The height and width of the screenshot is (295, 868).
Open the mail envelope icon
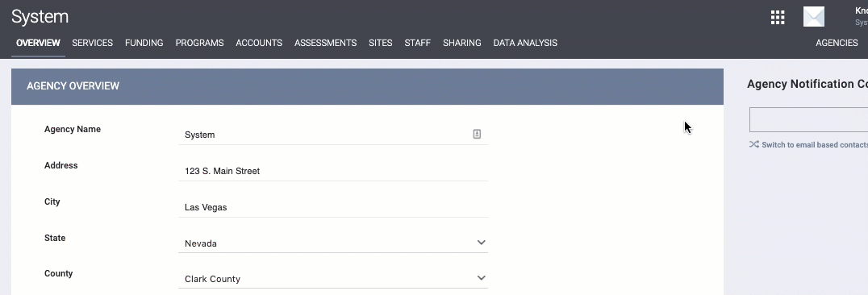pyautogui.click(x=814, y=17)
